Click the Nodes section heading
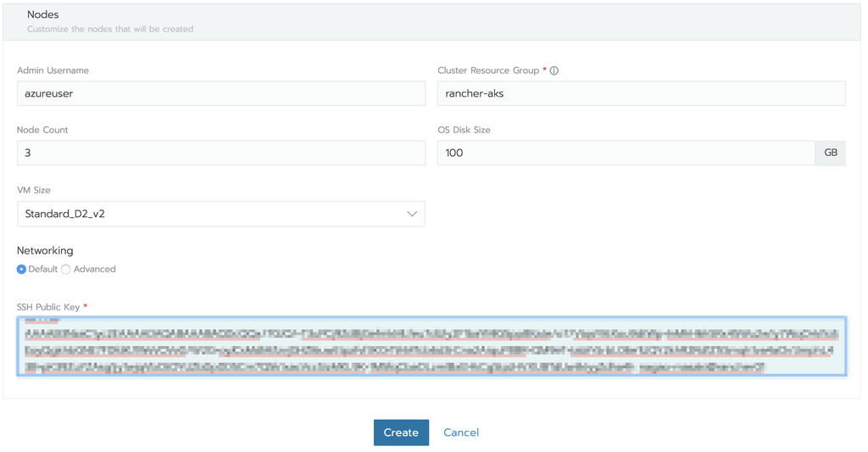This screenshot has width=868, height=452. [43, 15]
